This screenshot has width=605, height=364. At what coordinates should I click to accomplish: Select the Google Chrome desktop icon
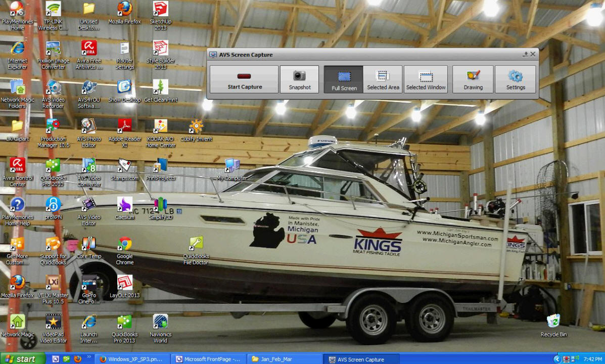pos(125,244)
